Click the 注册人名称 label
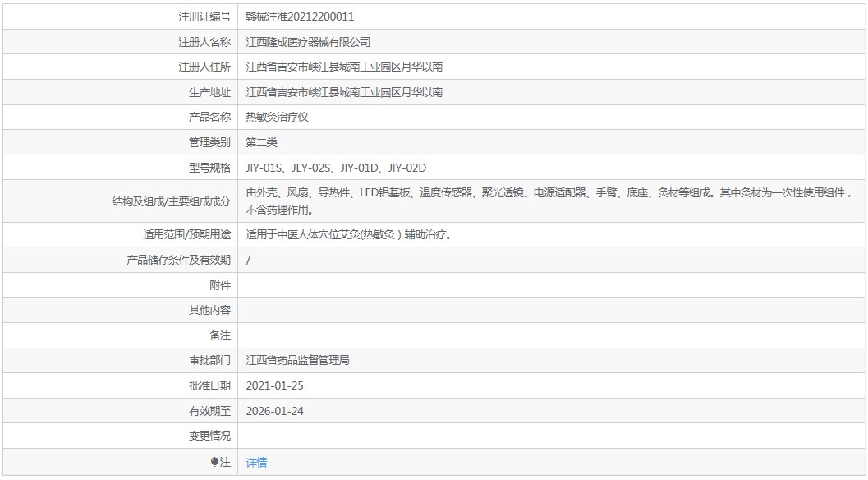868x480 pixels. pyautogui.click(x=204, y=42)
